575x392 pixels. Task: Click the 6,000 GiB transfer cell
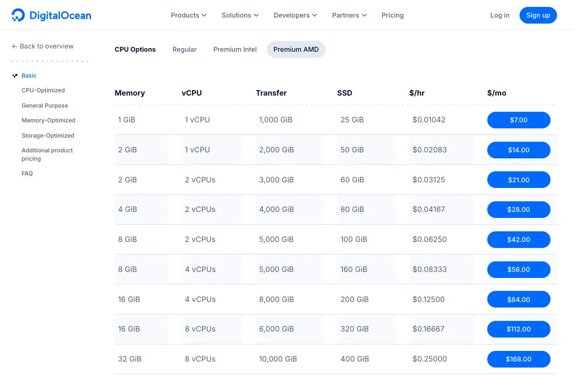pos(277,329)
